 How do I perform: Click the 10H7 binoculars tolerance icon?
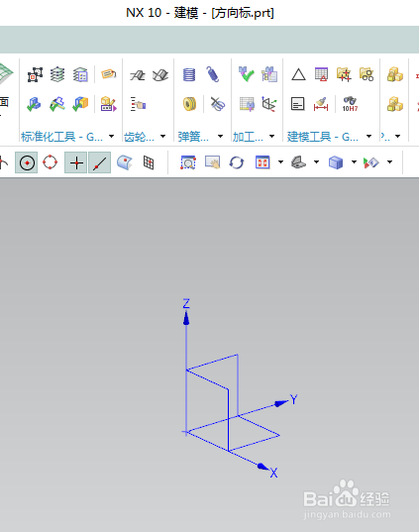(350, 104)
